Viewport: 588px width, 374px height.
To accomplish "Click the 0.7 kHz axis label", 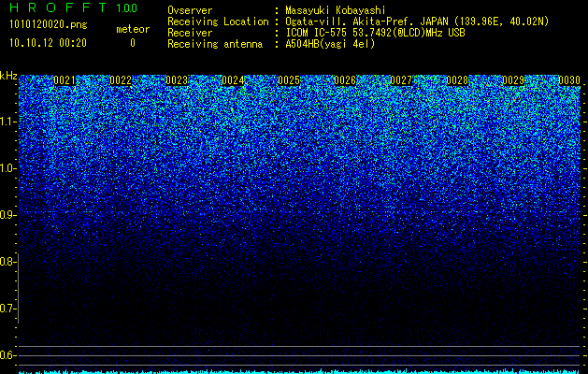I will (x=7, y=309).
